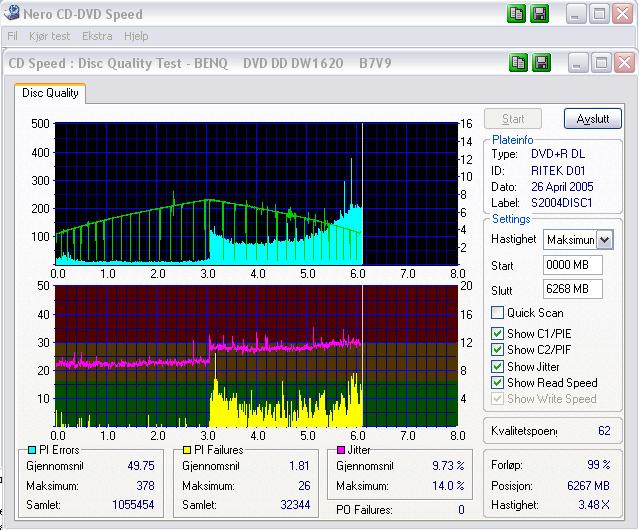Image resolution: width=640 pixels, height=530 pixels.
Task: Click the Forløp progress 99 %
Action: [x=599, y=465]
